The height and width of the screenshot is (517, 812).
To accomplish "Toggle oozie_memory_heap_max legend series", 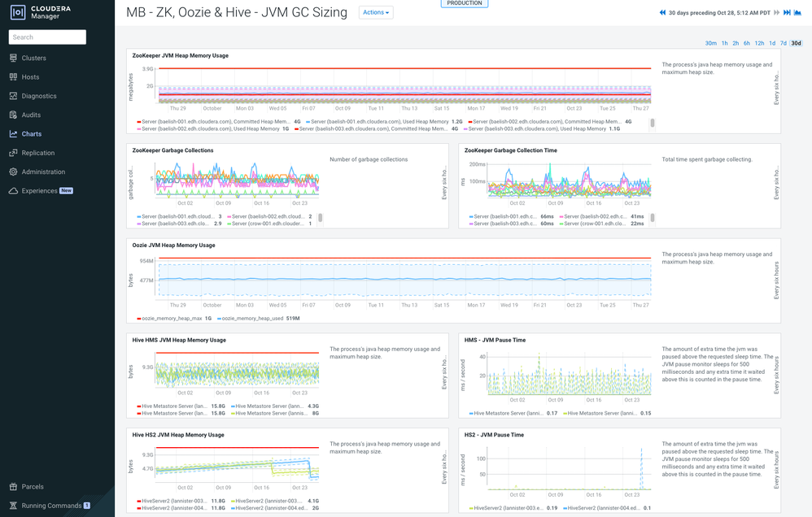I will coord(174,319).
